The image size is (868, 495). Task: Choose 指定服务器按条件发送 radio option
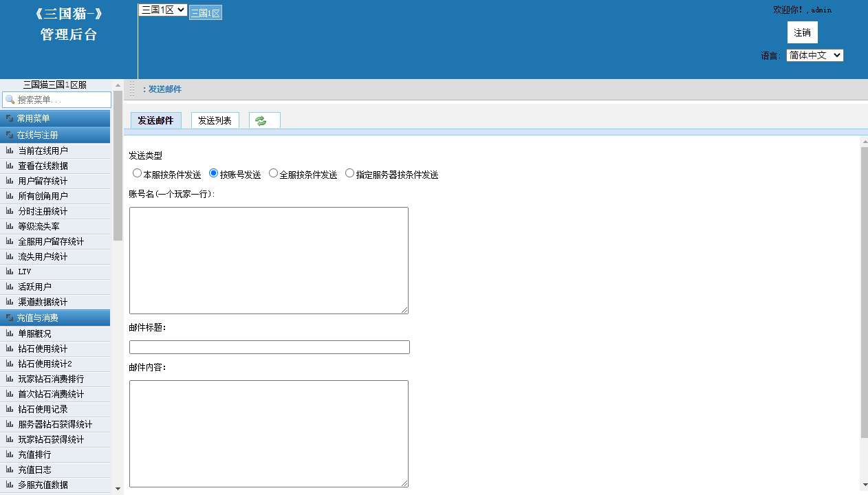pos(349,174)
